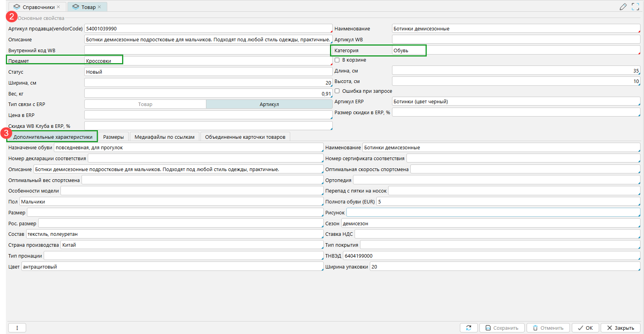Click the Закрыть button
644x334 pixels.
pyautogui.click(x=620, y=328)
